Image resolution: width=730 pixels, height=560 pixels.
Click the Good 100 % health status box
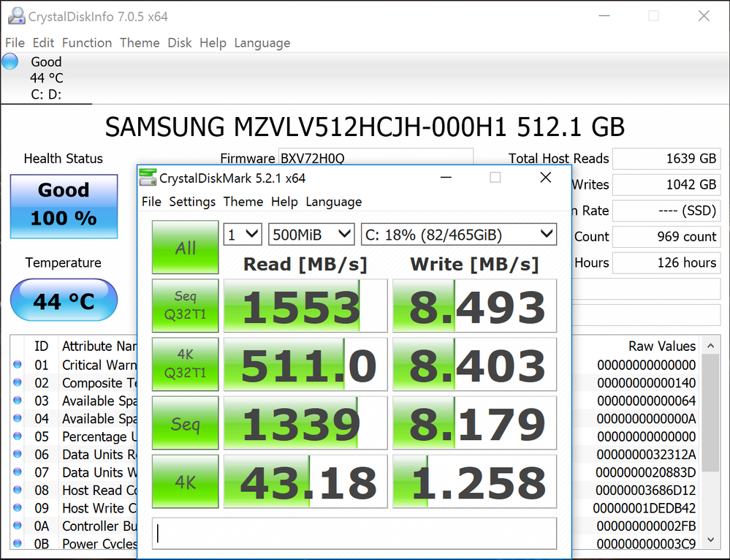click(x=64, y=205)
